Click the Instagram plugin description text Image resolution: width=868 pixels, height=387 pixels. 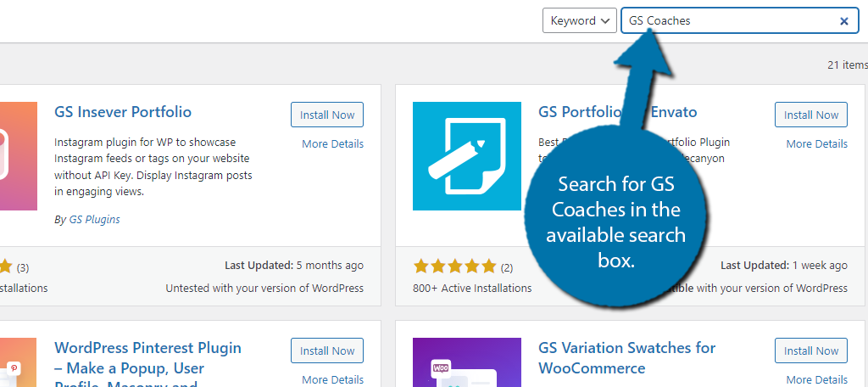pos(153,167)
